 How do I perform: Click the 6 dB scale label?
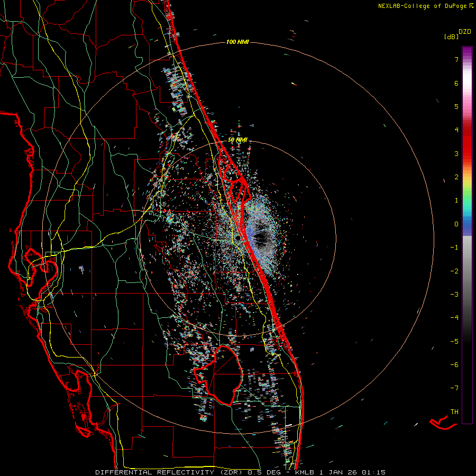tap(456, 83)
